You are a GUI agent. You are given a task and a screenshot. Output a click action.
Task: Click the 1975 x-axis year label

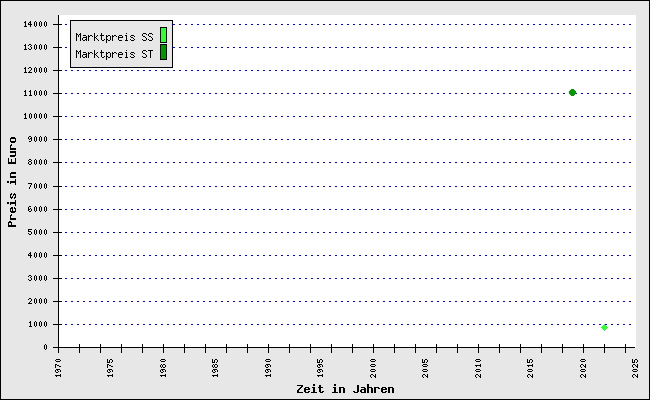111,368
